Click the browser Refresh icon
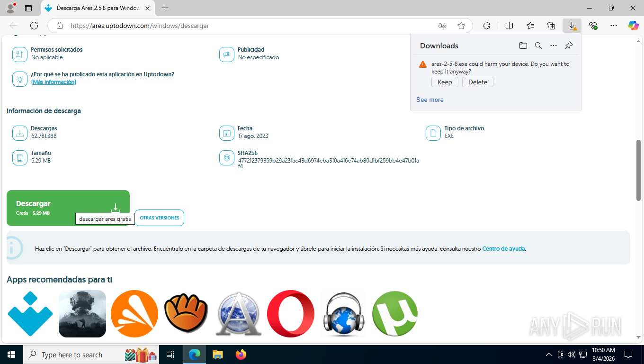The image size is (644, 364). (x=34, y=26)
